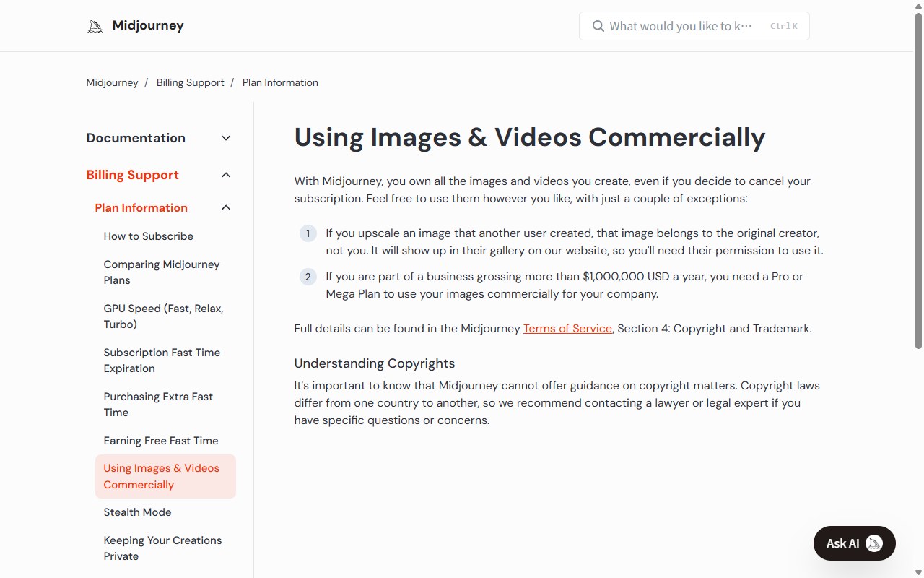Image resolution: width=924 pixels, height=578 pixels.
Task: Click the Documentation sidebar heading
Action: tap(136, 138)
